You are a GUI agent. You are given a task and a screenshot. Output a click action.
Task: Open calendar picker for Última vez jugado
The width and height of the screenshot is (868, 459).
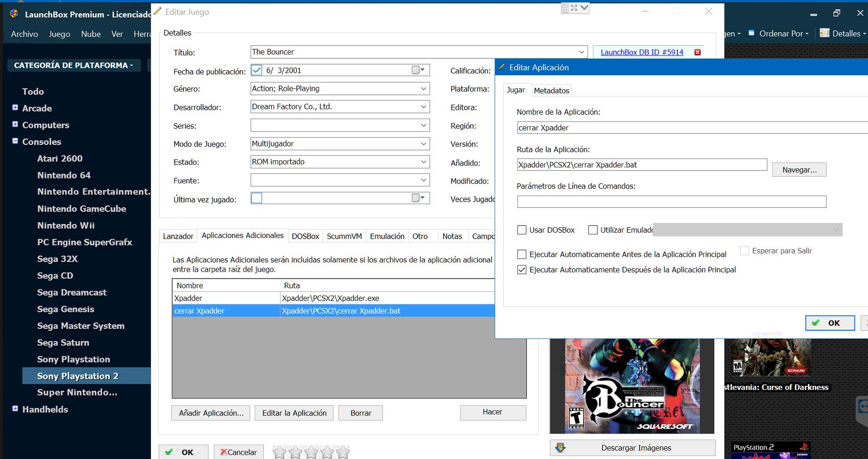pyautogui.click(x=419, y=198)
